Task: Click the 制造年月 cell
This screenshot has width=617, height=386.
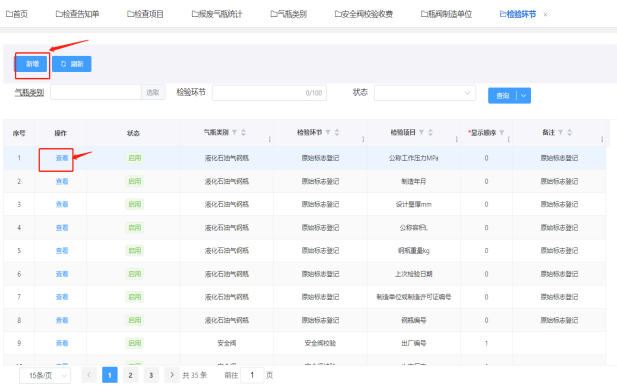Action: (414, 181)
